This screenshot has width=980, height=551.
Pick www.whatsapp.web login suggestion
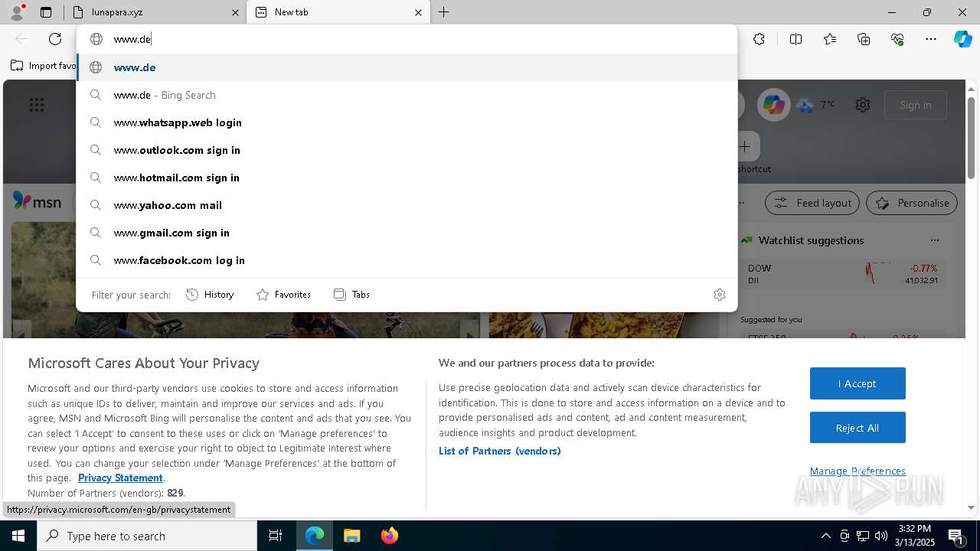[x=407, y=122]
